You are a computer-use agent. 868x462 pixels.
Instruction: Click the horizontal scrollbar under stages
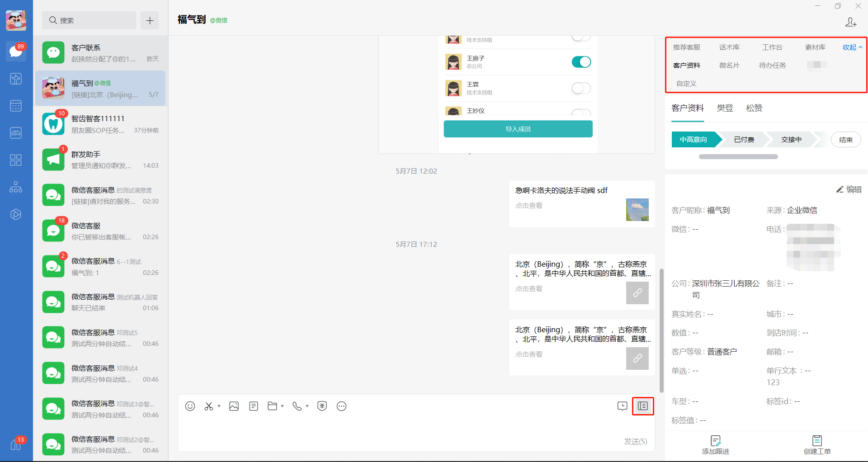(738, 156)
